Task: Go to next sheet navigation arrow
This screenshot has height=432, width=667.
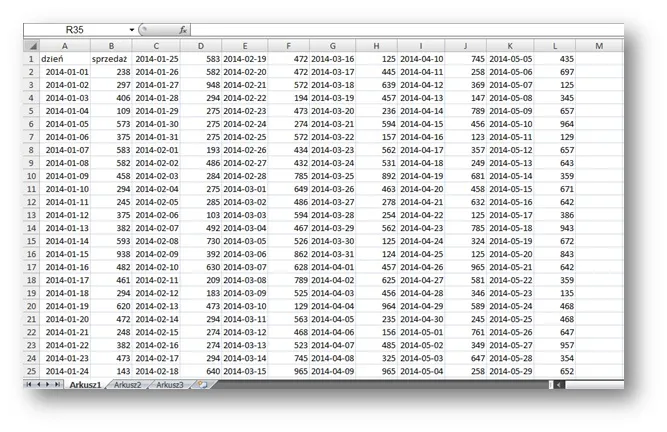Action: click(48, 384)
